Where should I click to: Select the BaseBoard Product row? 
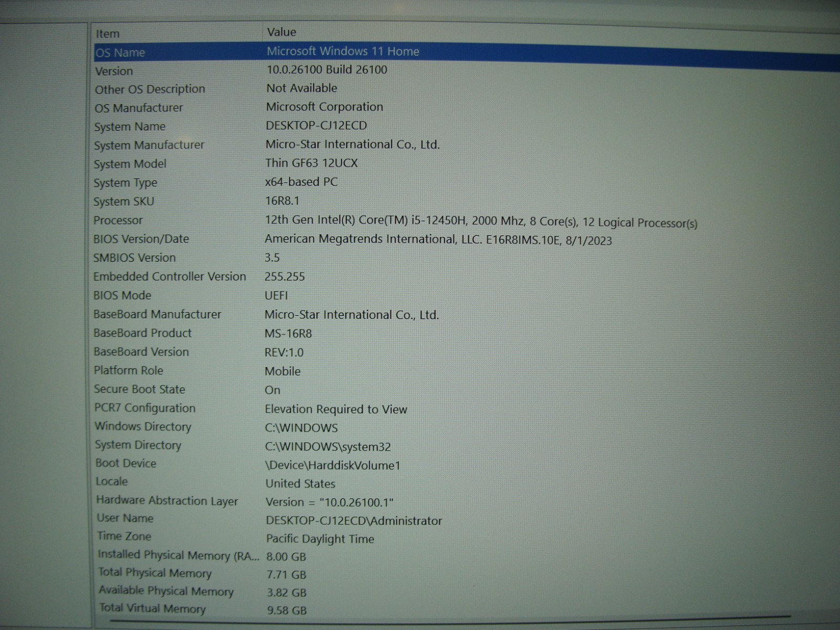143,333
